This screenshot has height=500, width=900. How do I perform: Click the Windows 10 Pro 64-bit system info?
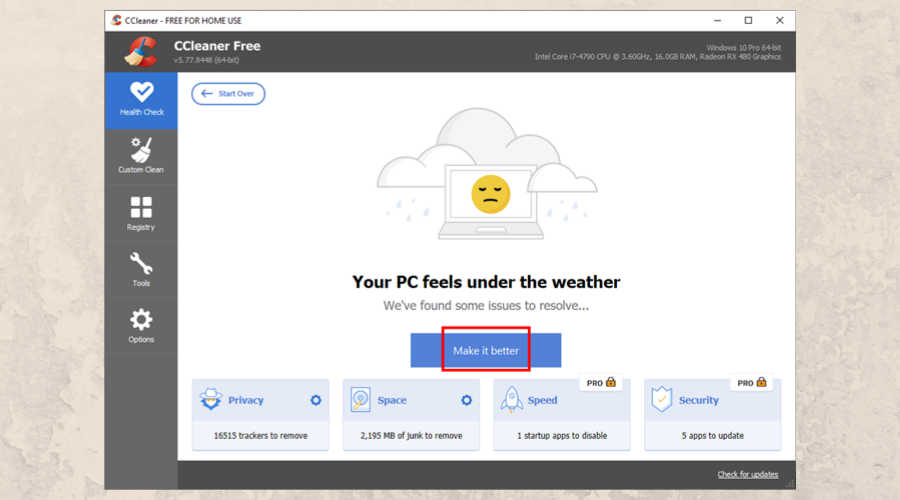[x=743, y=48]
